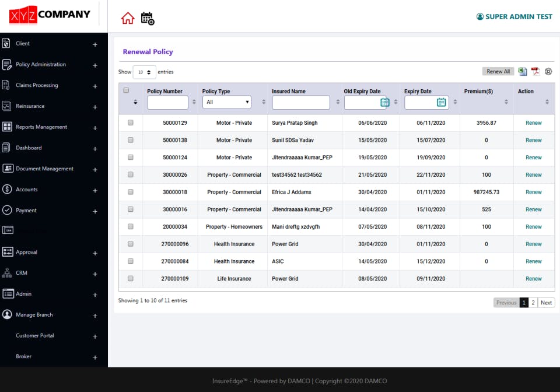Renew policy 270000084

click(534, 261)
